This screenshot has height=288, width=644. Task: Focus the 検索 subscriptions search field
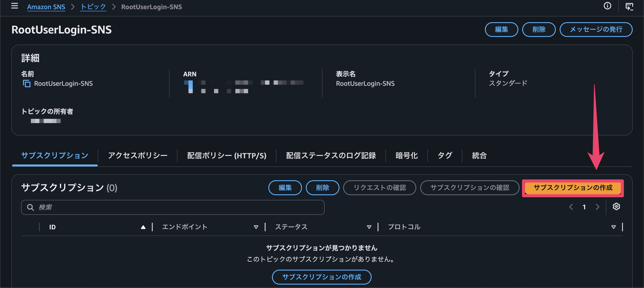pos(172,207)
